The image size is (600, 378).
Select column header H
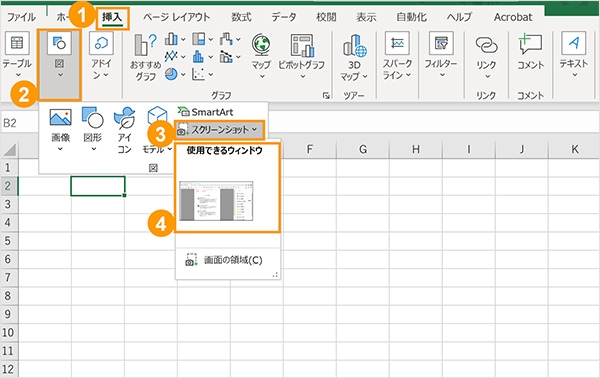coord(416,149)
